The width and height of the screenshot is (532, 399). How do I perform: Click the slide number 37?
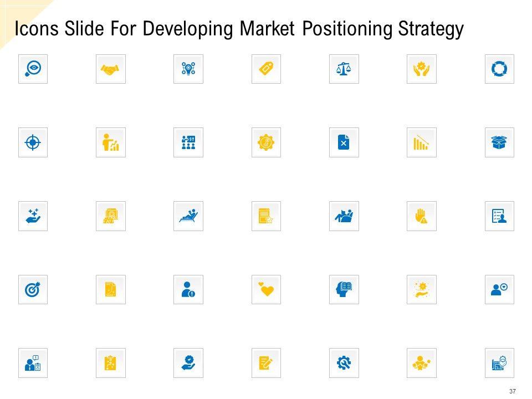(x=513, y=391)
